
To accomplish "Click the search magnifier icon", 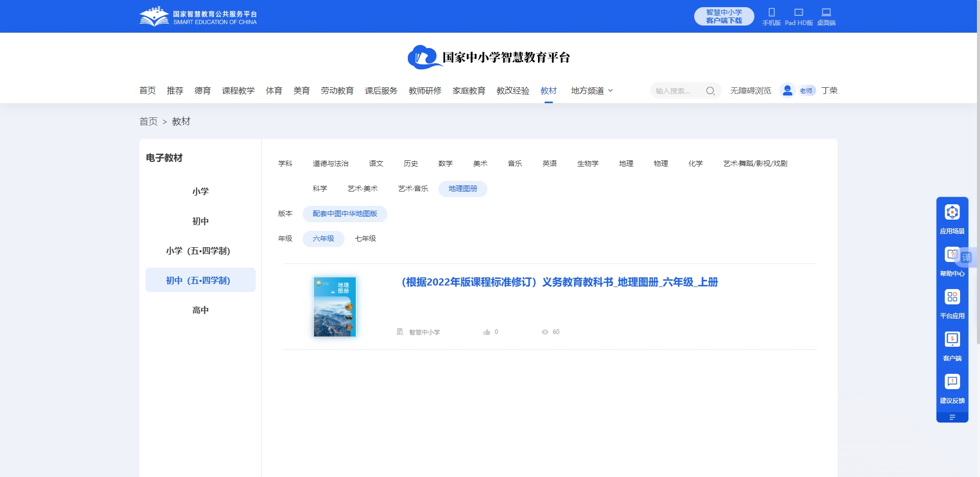I will point(710,91).
